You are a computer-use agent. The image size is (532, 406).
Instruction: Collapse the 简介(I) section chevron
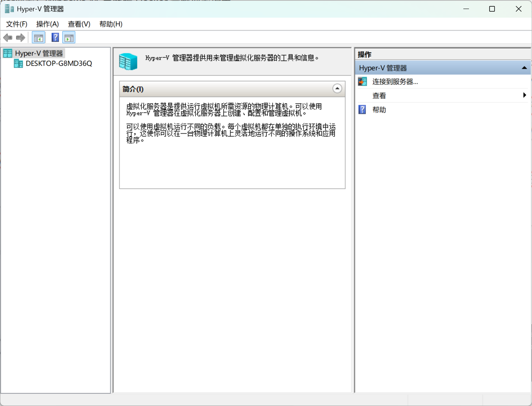click(x=337, y=89)
